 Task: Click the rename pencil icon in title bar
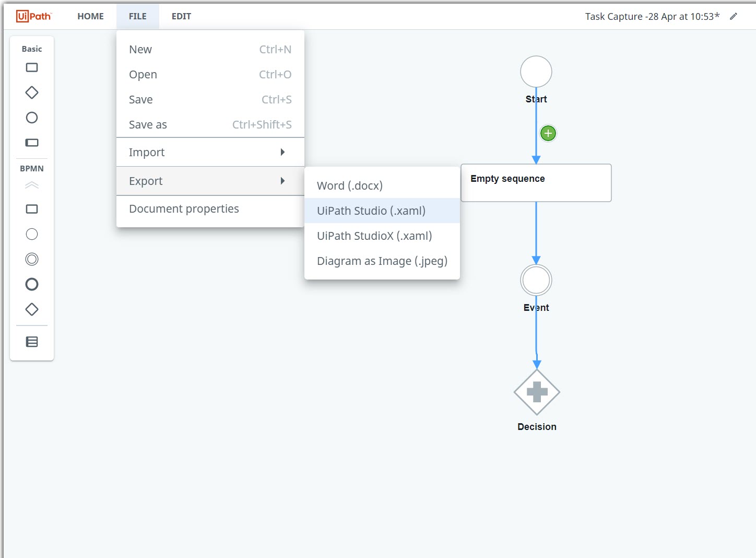734,16
